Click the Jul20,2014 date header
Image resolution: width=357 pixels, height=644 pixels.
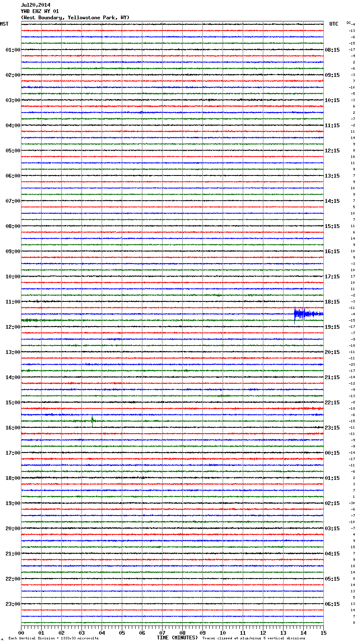pyautogui.click(x=36, y=5)
